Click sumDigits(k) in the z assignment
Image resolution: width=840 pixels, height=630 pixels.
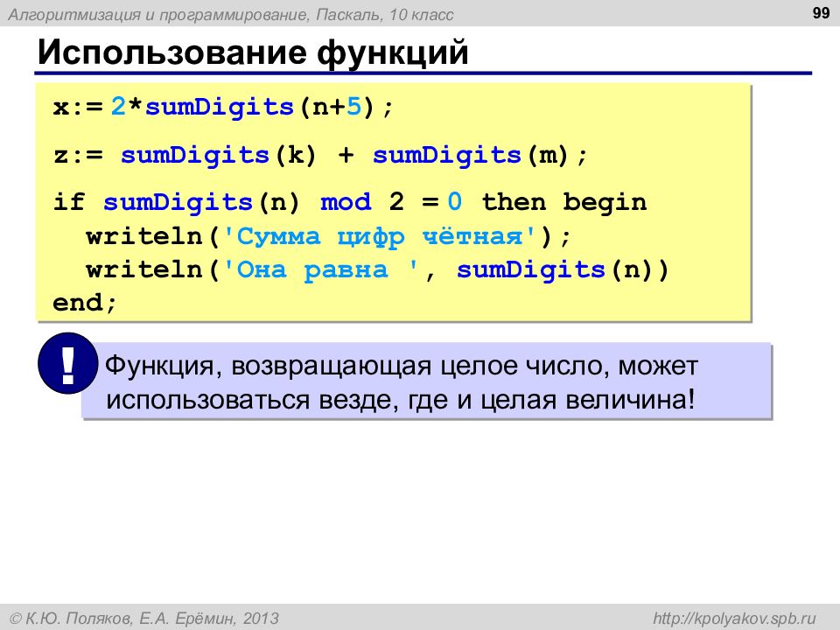tap(219, 156)
